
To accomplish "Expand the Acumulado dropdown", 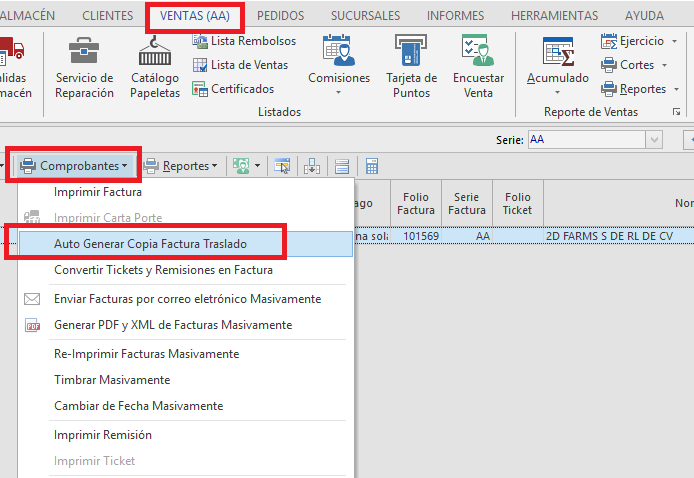I will click(x=557, y=92).
